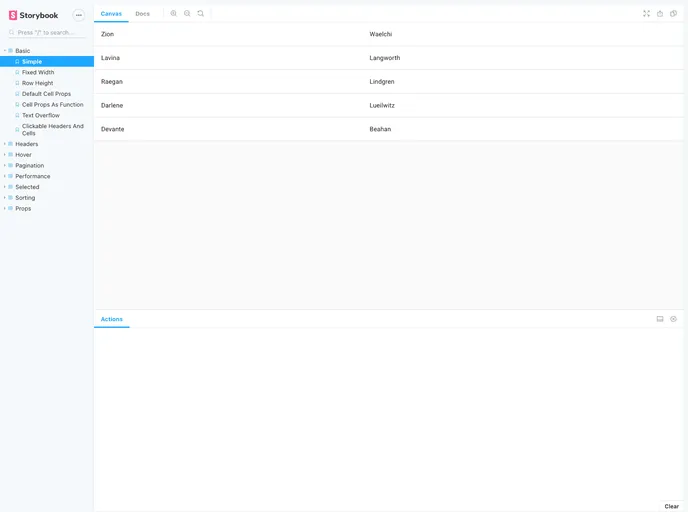Open the Text Overflow story

[x=47, y=115]
